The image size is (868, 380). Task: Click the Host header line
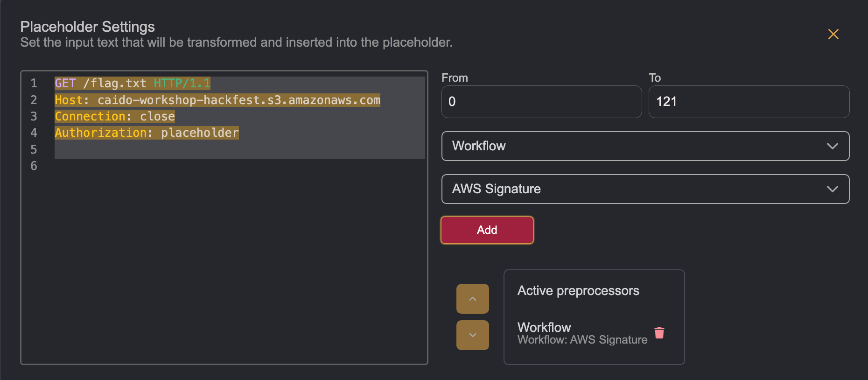tap(217, 100)
